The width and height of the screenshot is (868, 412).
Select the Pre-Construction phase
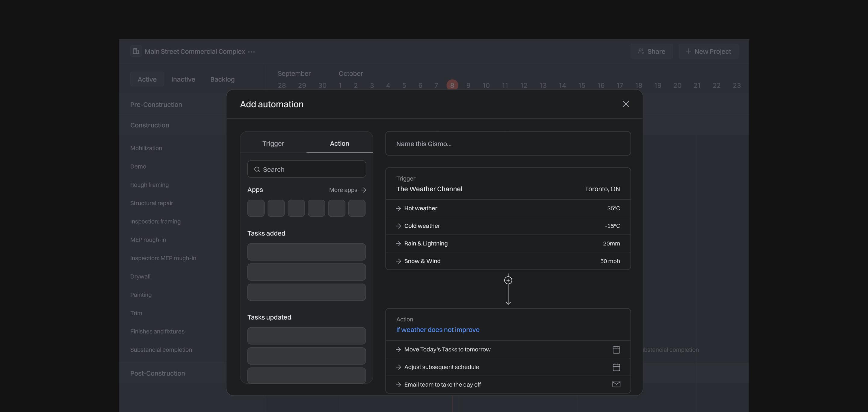[x=156, y=105]
